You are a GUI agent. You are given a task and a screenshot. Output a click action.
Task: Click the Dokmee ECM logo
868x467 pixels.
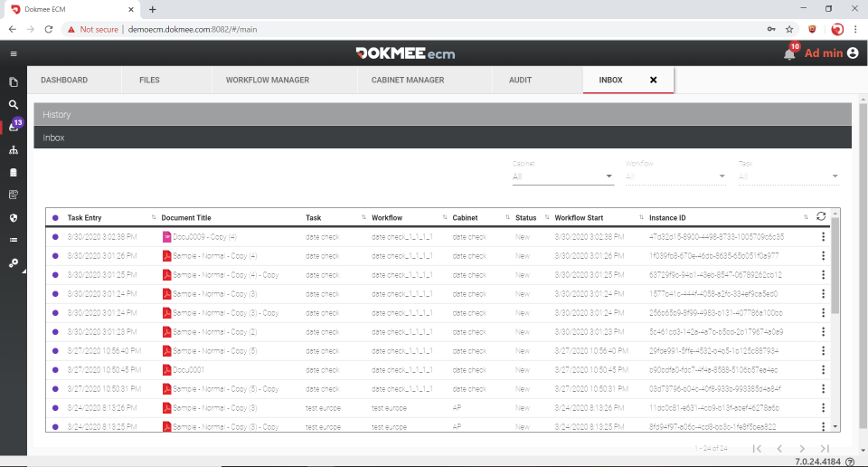pos(405,53)
